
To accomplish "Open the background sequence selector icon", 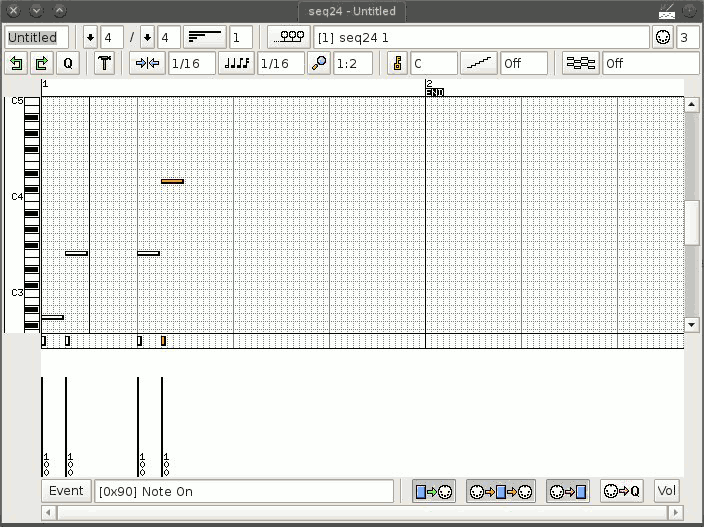I will click(580, 64).
